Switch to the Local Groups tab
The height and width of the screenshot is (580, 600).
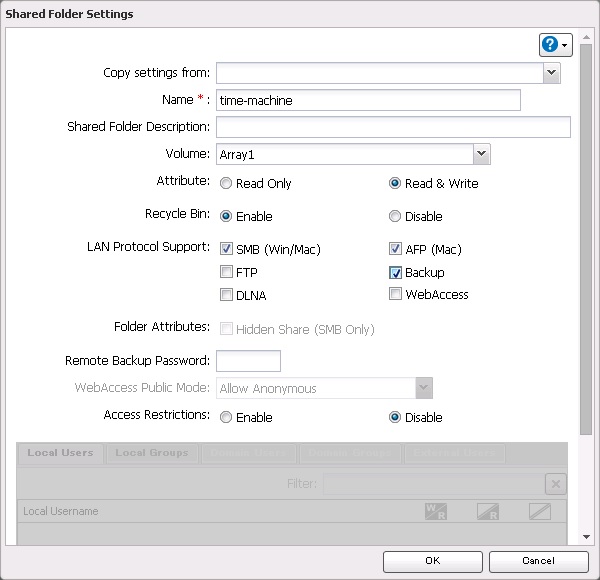[152, 453]
